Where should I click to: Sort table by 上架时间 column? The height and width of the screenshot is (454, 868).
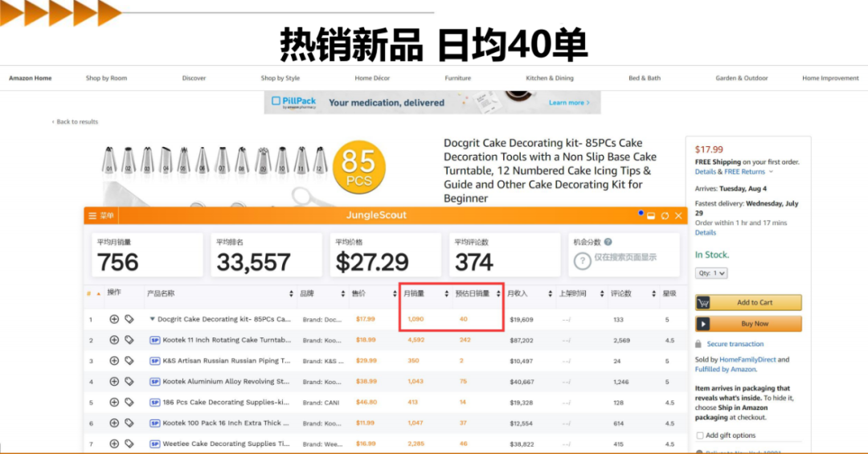coord(602,293)
